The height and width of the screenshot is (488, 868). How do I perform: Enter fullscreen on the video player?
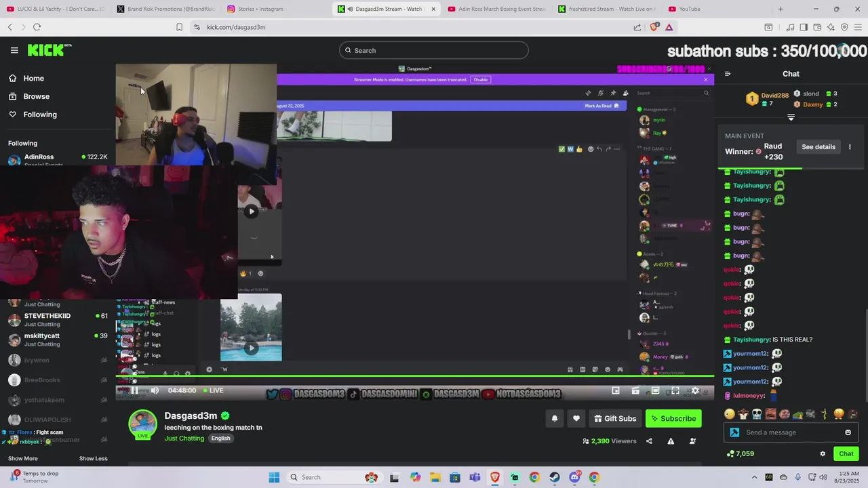tap(675, 390)
